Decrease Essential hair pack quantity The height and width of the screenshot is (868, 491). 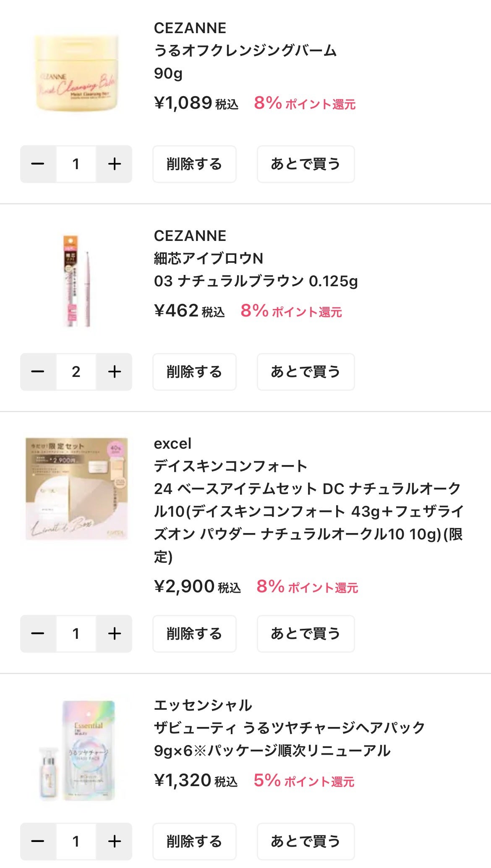[38, 841]
